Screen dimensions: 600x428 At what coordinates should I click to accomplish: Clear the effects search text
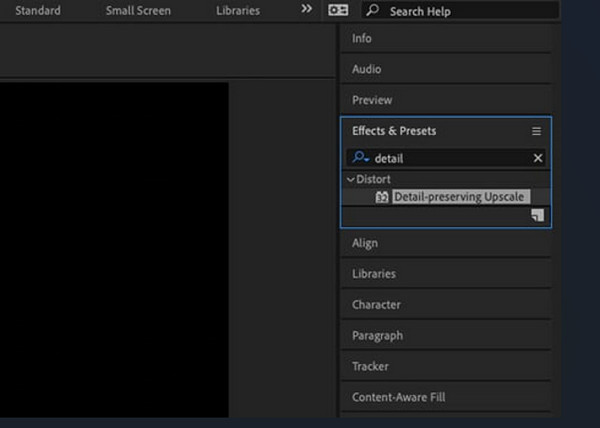(x=538, y=158)
